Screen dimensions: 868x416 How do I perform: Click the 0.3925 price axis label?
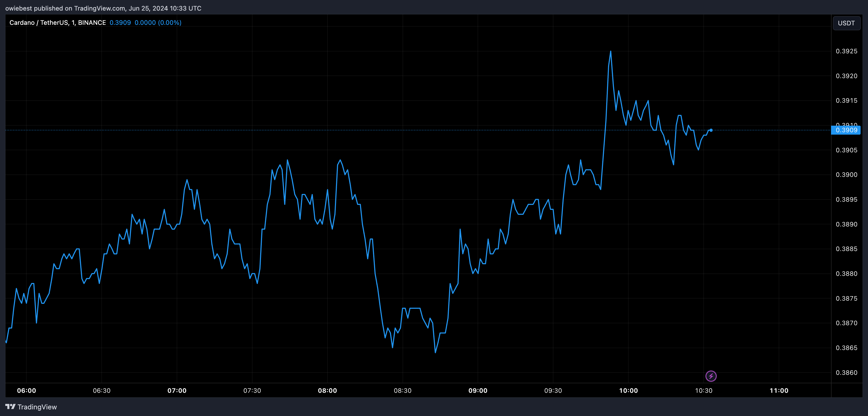pyautogui.click(x=846, y=51)
